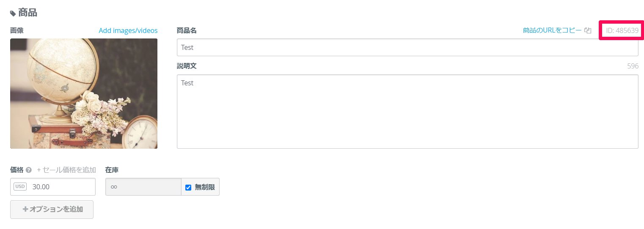644x229 pixels.
Task: Click the plus icon on オプションを追加 button
Action: [25, 209]
